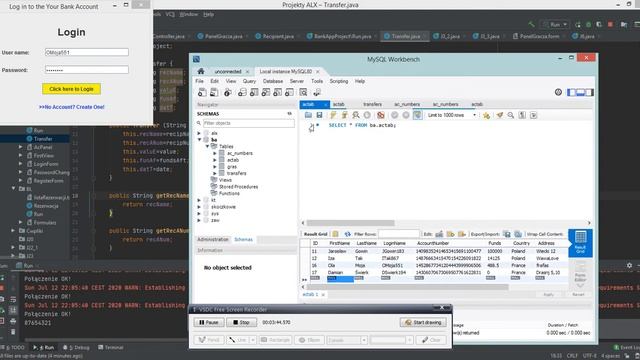
Task: Pause the VSDC screen recording
Action: pos(209,322)
